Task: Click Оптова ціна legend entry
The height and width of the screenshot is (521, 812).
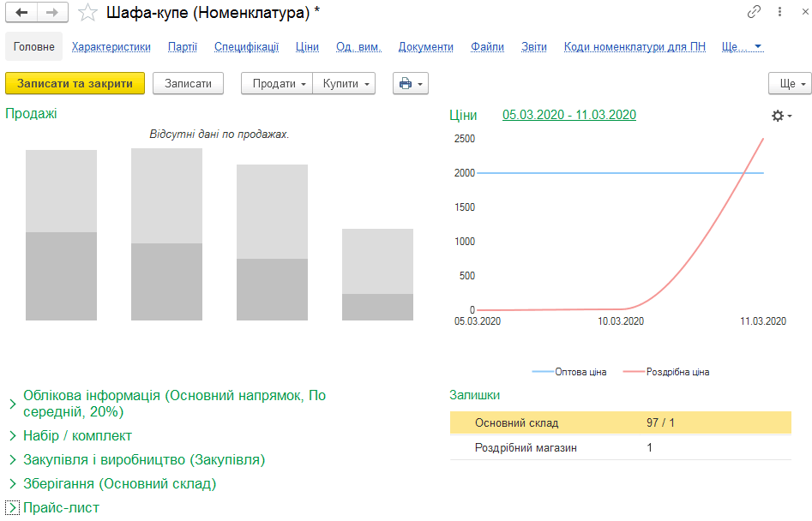Action: pos(569,372)
